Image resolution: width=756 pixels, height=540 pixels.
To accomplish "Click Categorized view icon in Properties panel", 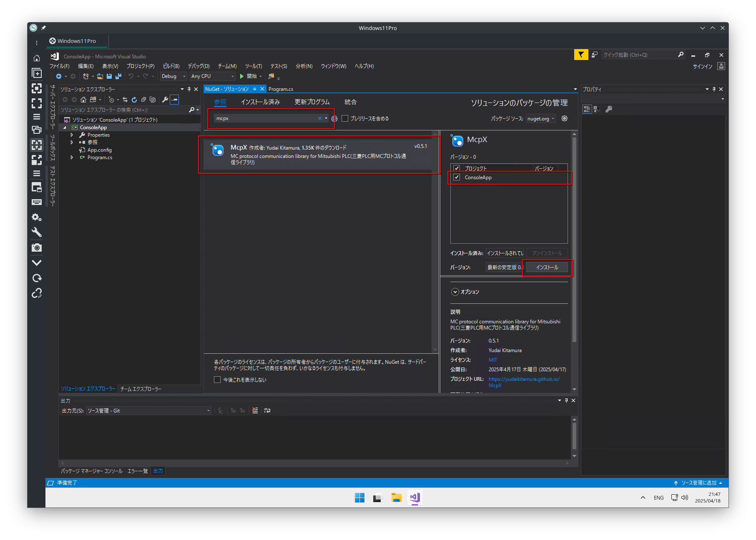I will click(x=587, y=109).
